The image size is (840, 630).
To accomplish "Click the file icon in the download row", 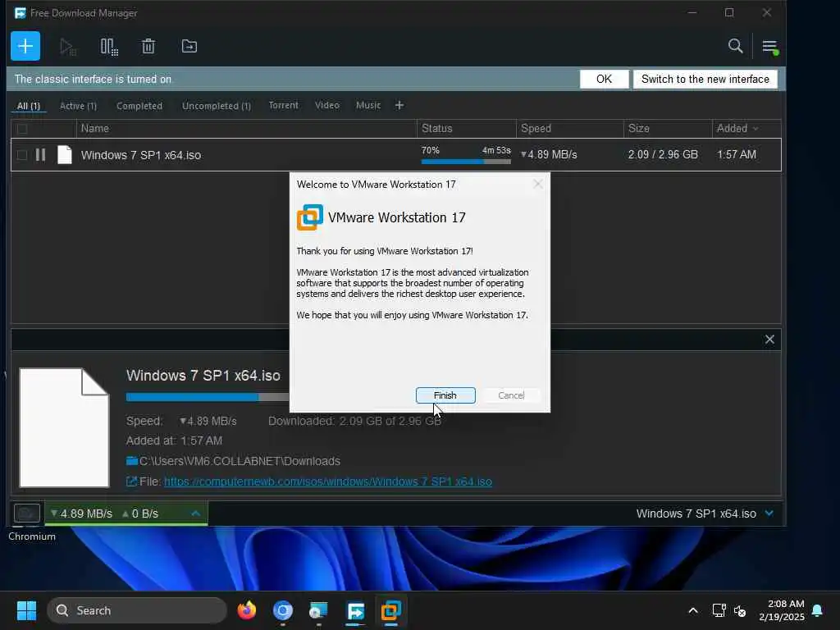I will coord(64,155).
